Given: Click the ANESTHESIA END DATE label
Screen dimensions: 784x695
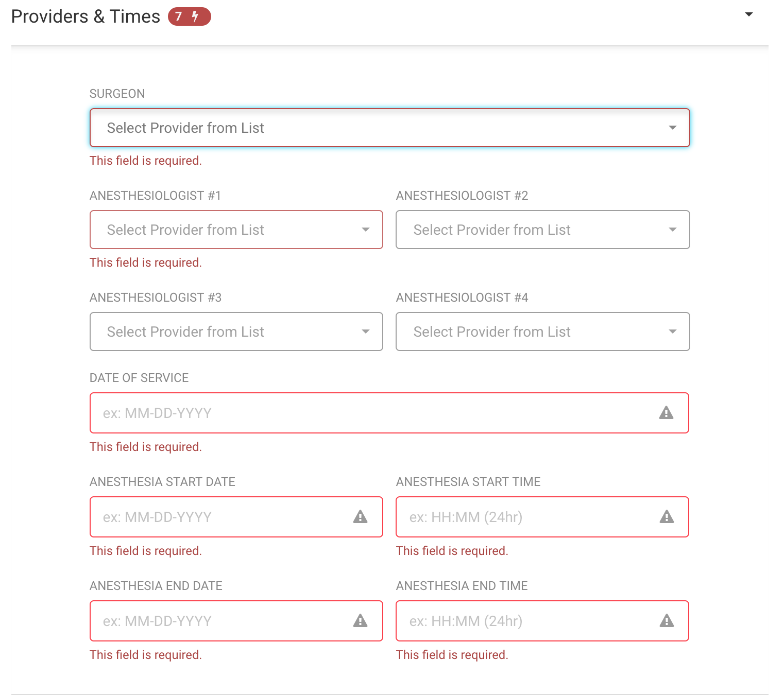Looking at the screenshot, I should [x=156, y=586].
